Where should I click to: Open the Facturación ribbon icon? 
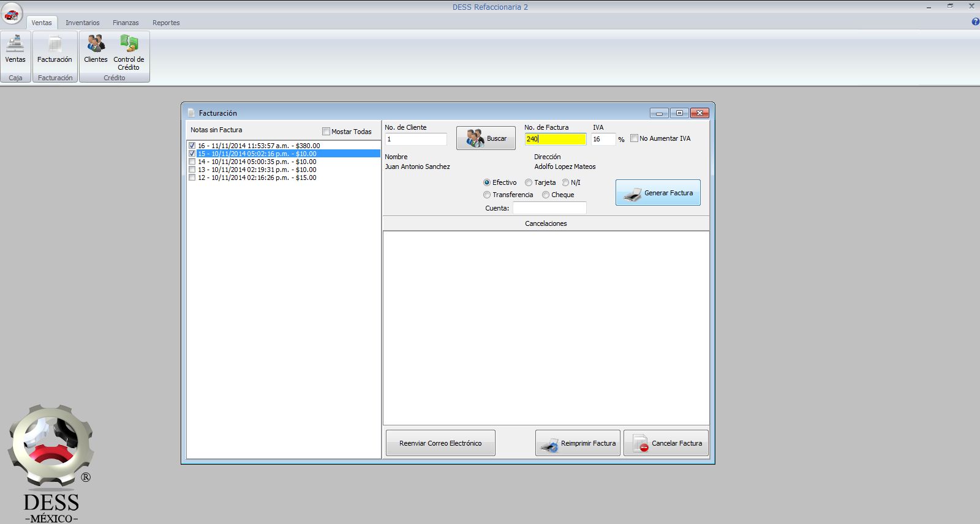[55, 50]
